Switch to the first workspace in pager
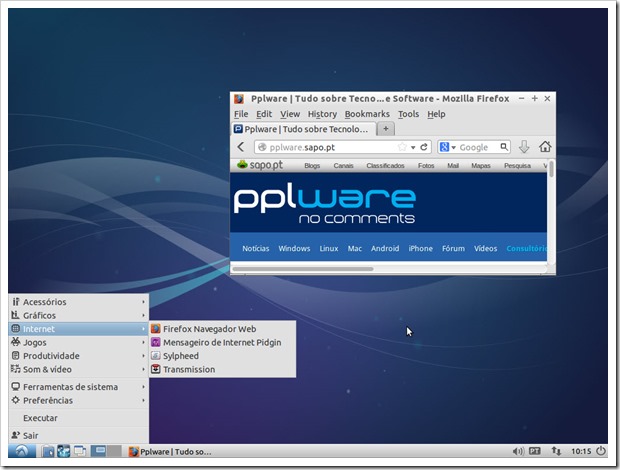This screenshot has height=470, width=620. 98,451
